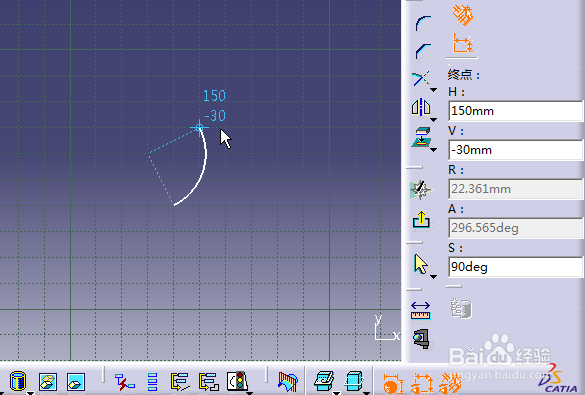Viewport: 585px width, 395px height.
Task: Open Measure Between ruler tool
Action: [x=420, y=310]
